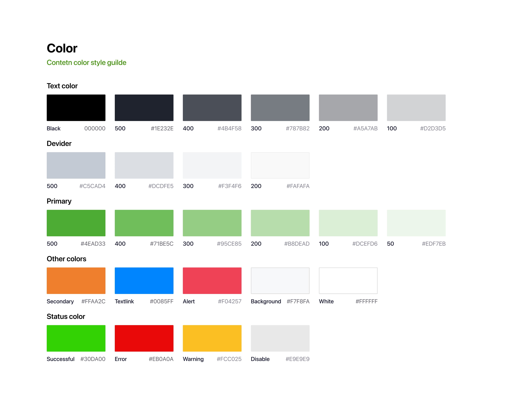Choose the Primary 300 #95CE85 swatch
This screenshot has height=399, width=532.
pyautogui.click(x=212, y=223)
